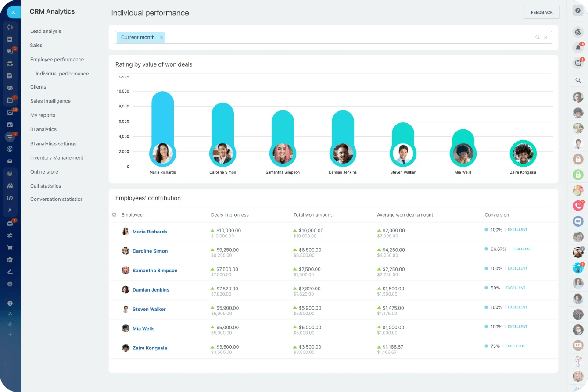Click the red telephone icon on the right
Screen dimensions: 588x392
577,205
